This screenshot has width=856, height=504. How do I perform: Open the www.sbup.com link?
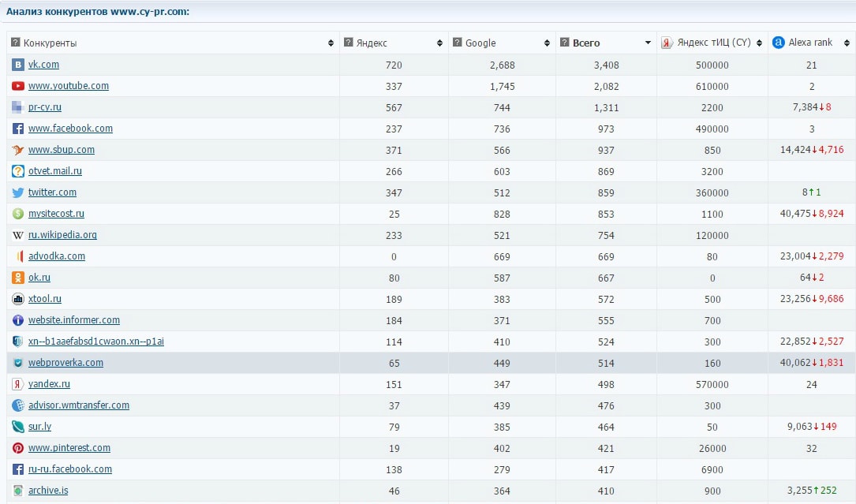click(62, 150)
